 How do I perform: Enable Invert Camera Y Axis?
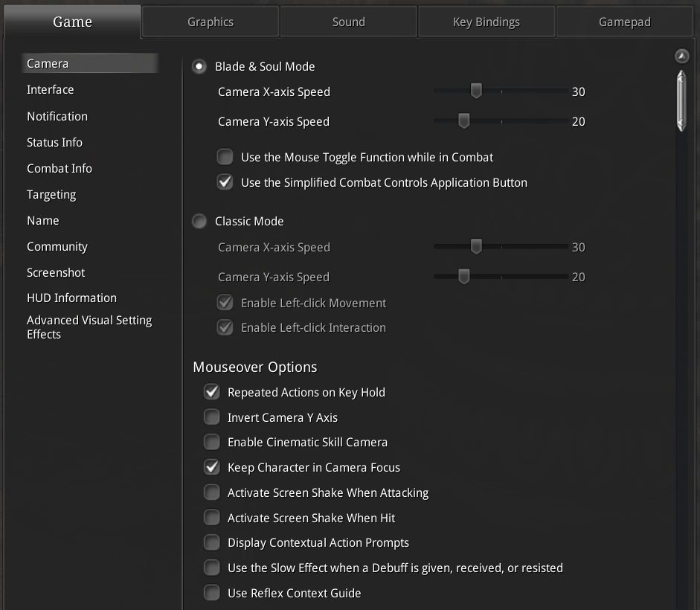[x=212, y=417]
